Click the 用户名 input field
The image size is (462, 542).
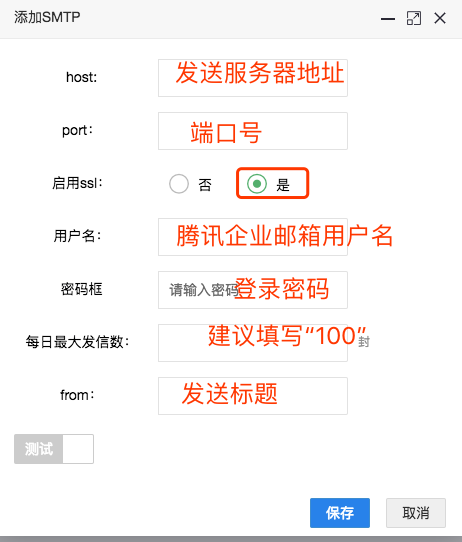point(253,237)
